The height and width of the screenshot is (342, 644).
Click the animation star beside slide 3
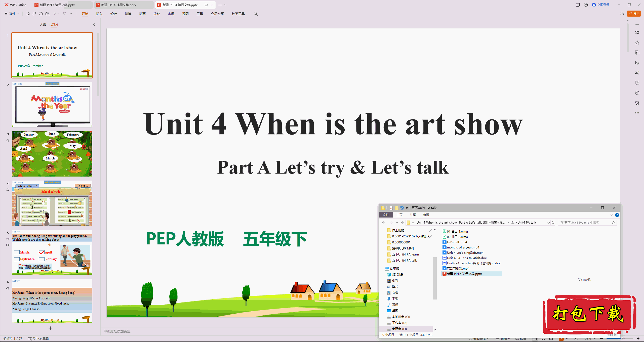tap(8, 140)
